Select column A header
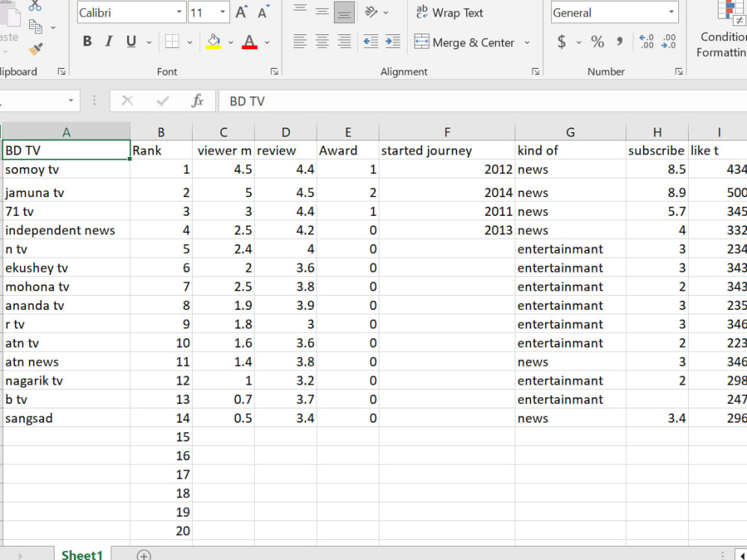The image size is (747, 560). [66, 132]
